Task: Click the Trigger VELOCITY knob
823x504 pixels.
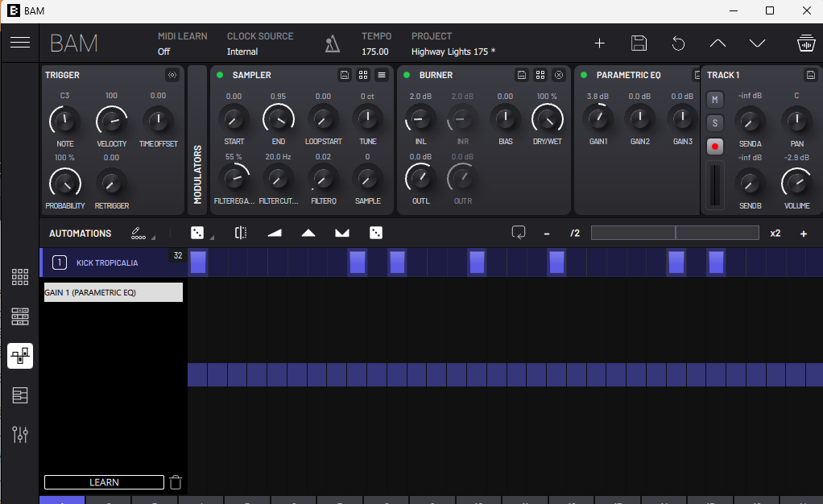Action: [111, 120]
